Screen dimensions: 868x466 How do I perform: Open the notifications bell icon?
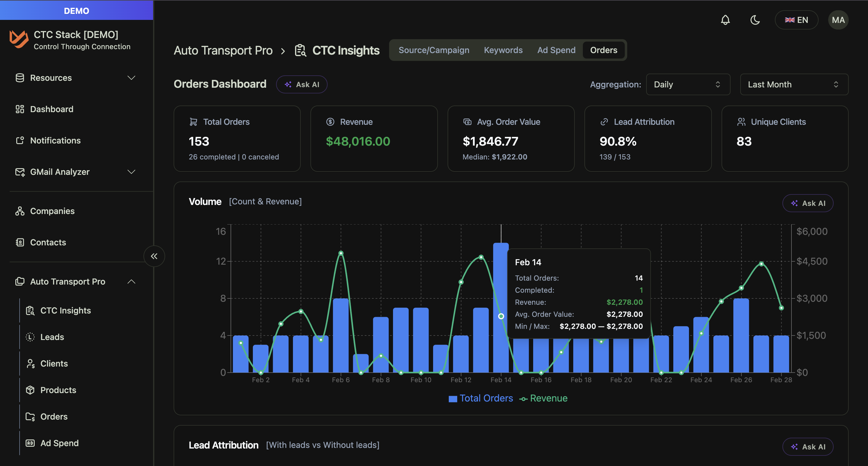click(725, 20)
